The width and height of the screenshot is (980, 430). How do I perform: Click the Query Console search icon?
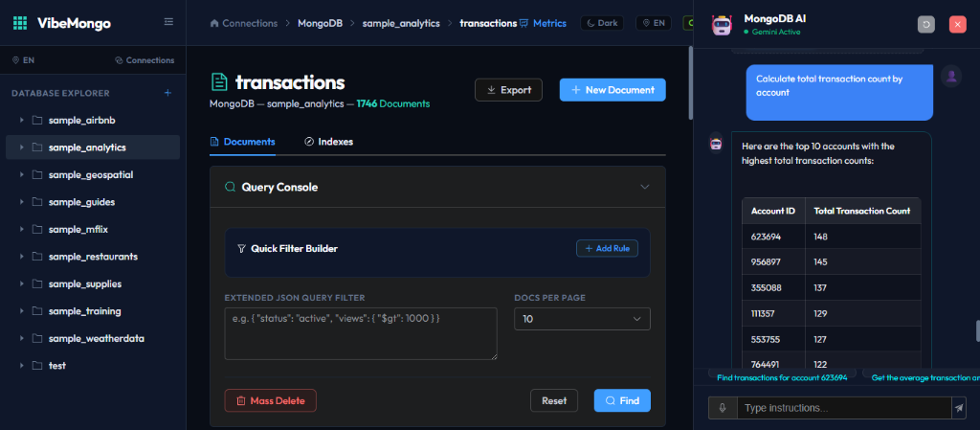(x=230, y=187)
